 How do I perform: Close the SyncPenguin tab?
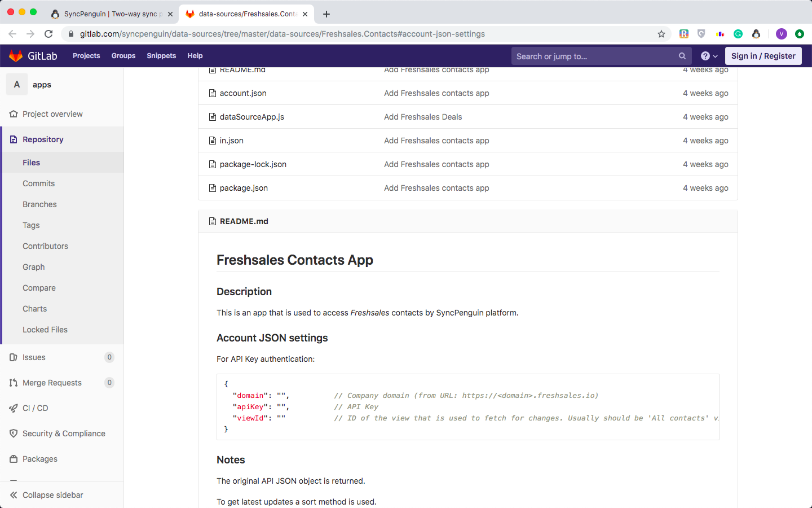point(170,14)
